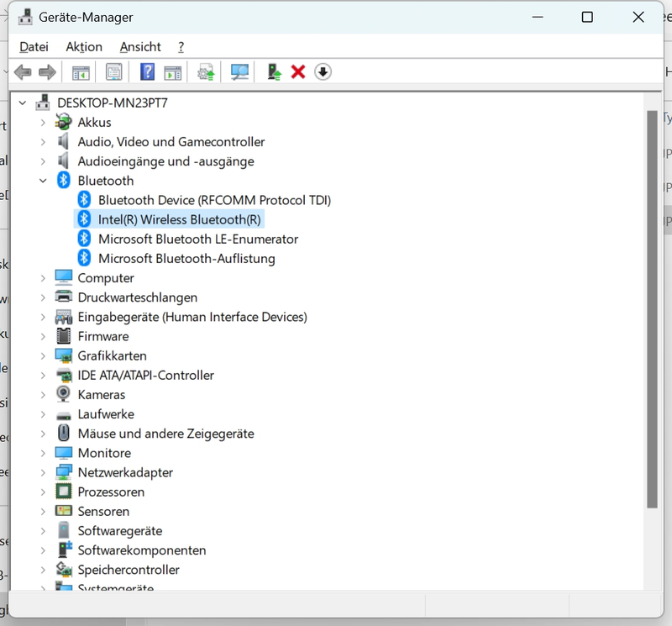Collapse the DESKTOP-MN23PT7 root node
The image size is (672, 626).
tap(23, 103)
